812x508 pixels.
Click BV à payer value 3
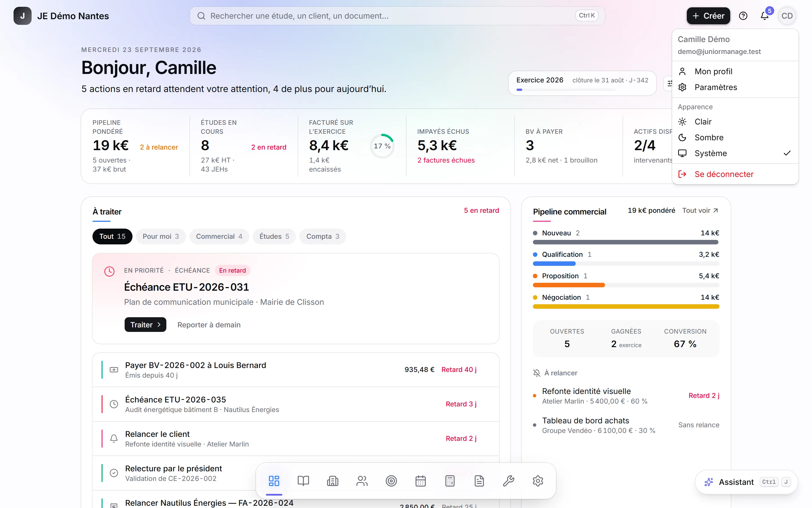coord(529,145)
